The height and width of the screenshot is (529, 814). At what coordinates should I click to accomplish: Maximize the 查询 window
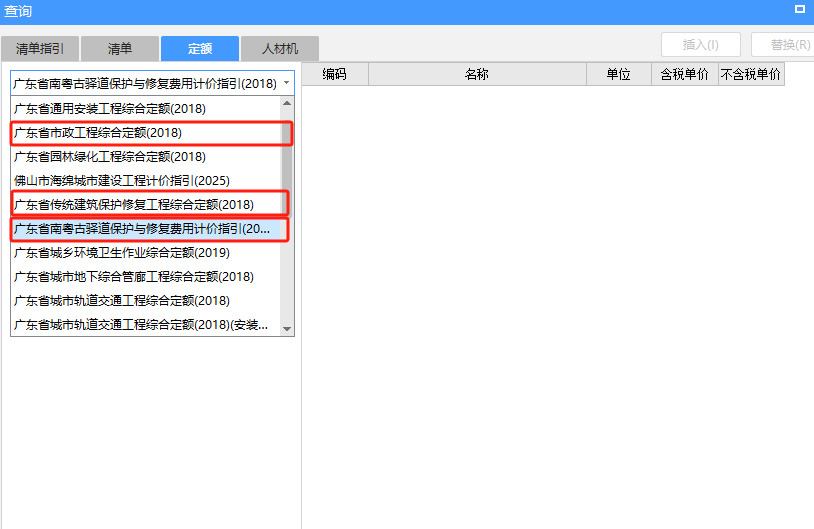point(800,9)
